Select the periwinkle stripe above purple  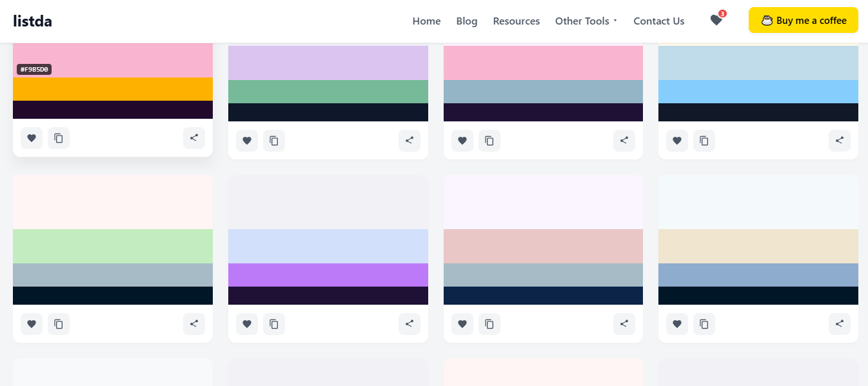pyautogui.click(x=328, y=246)
